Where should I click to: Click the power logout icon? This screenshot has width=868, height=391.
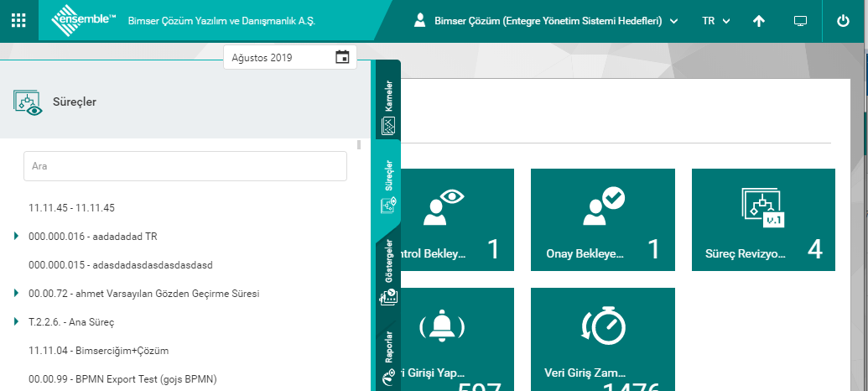pos(843,21)
